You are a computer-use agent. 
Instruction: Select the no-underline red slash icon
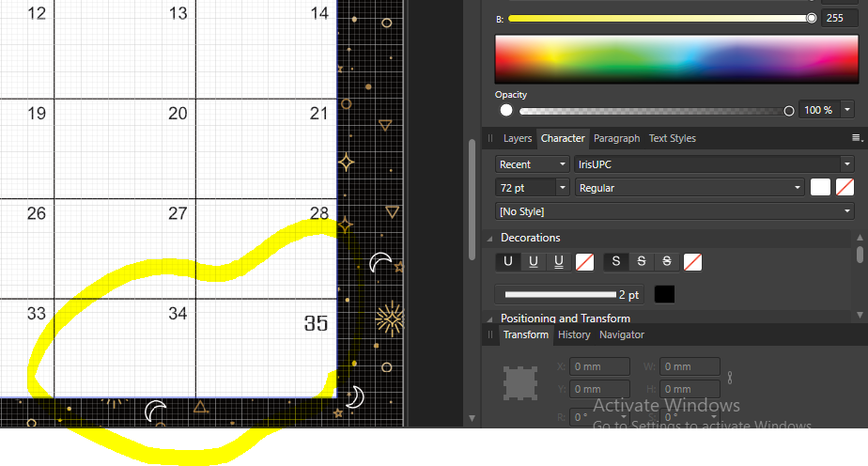[584, 262]
